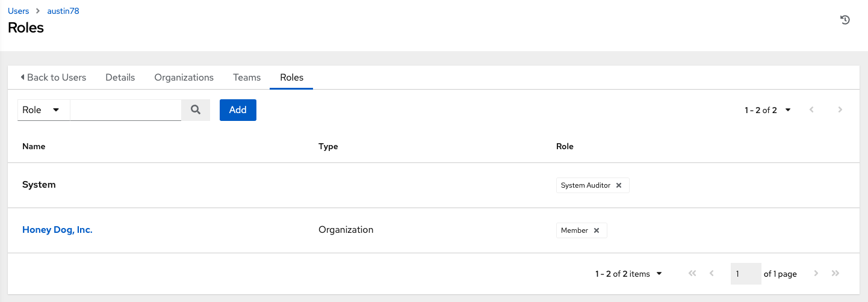Expand top '1 - 2 of 2' items-per-page menu
868x302 pixels.
pyautogui.click(x=767, y=110)
